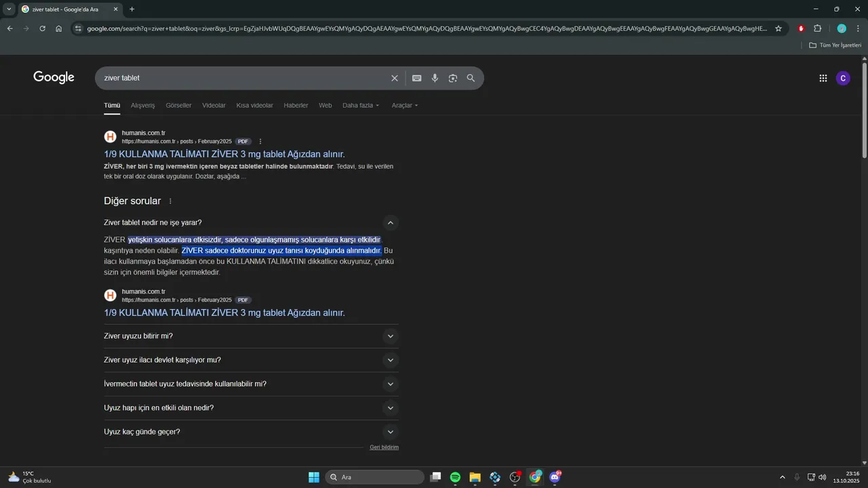Open Chrome three-dot menu
Viewport: 868px width, 488px height.
point(857,28)
